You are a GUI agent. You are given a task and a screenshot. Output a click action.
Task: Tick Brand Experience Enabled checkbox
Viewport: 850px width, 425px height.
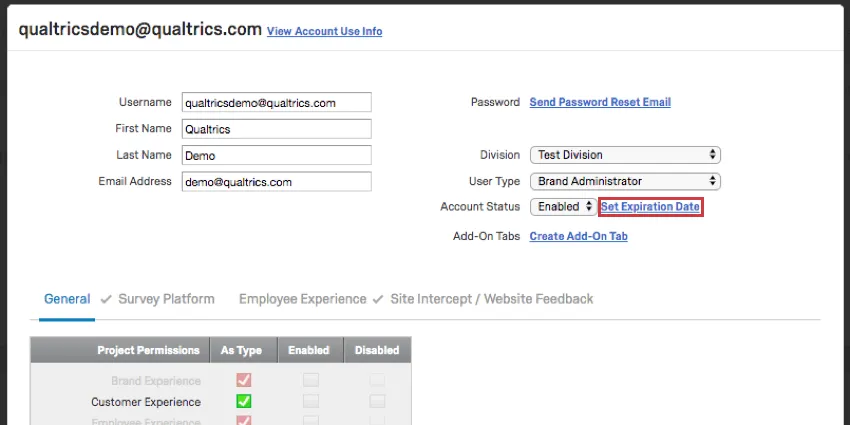311,380
